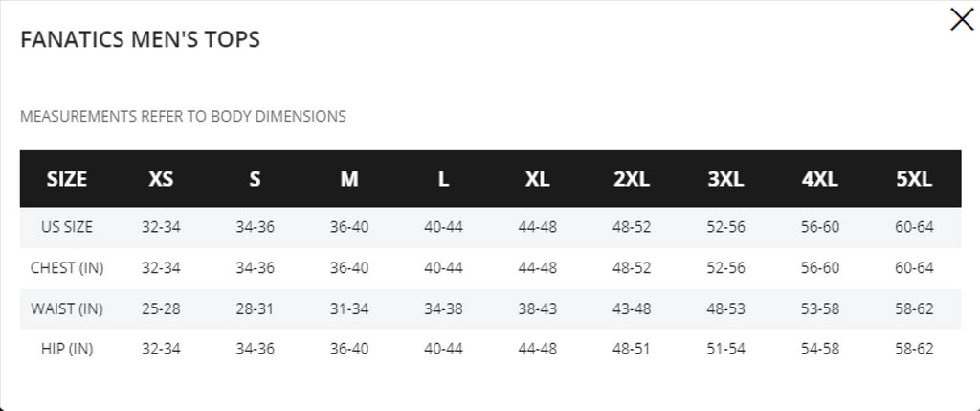980x411 pixels.
Task: Click the US SIZE row label
Action: coord(67,227)
